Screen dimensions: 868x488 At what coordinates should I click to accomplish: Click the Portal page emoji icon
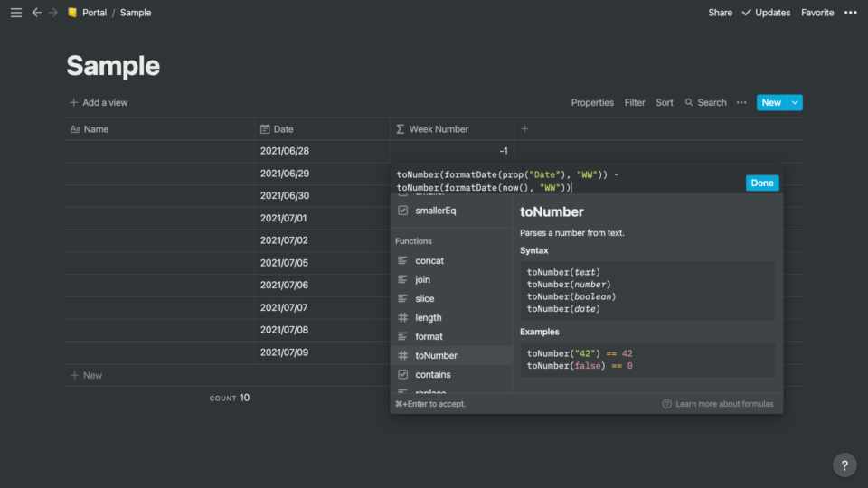click(72, 12)
